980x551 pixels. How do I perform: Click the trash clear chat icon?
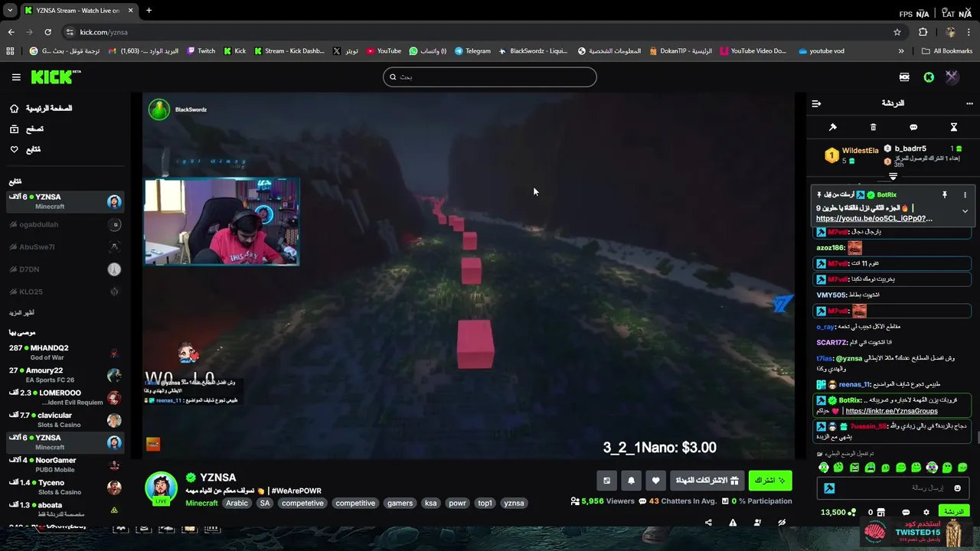pos(873,127)
